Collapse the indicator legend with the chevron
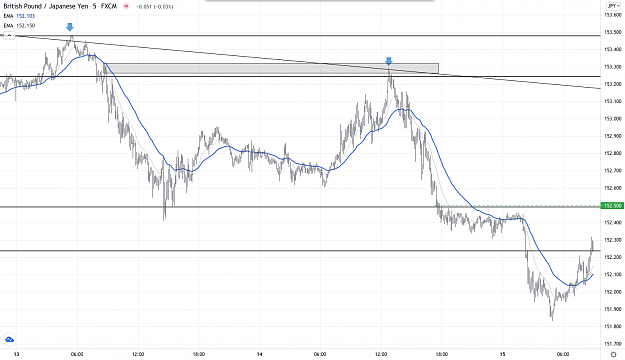Screen dimensions: 625x360 coord(9,35)
